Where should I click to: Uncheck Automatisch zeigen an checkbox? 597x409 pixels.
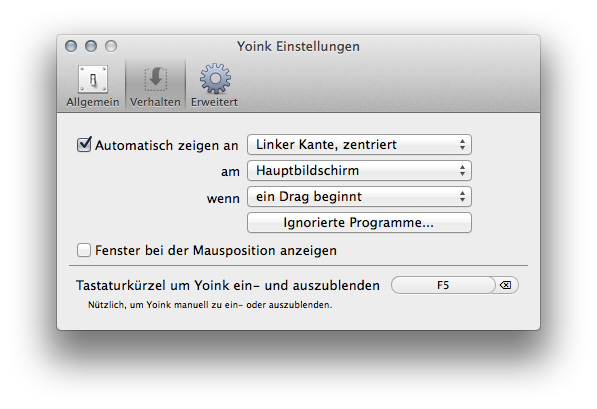pyautogui.click(x=84, y=145)
